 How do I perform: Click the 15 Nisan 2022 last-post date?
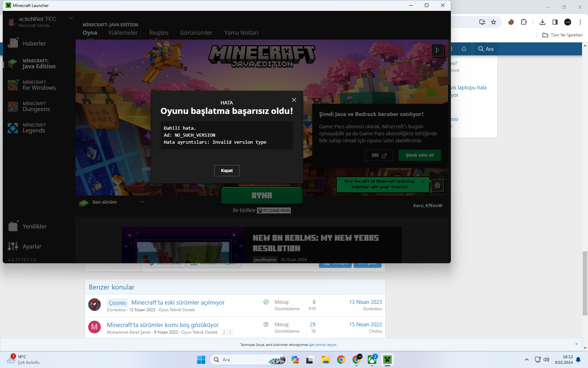[365, 325]
